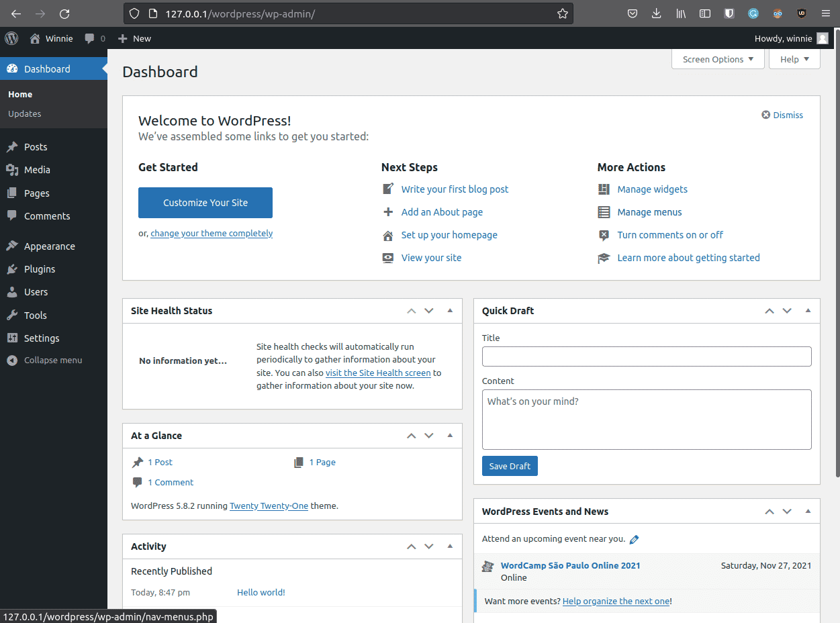Image resolution: width=840 pixels, height=623 pixels.
Task: Click change your theme completely link
Action: tap(212, 234)
